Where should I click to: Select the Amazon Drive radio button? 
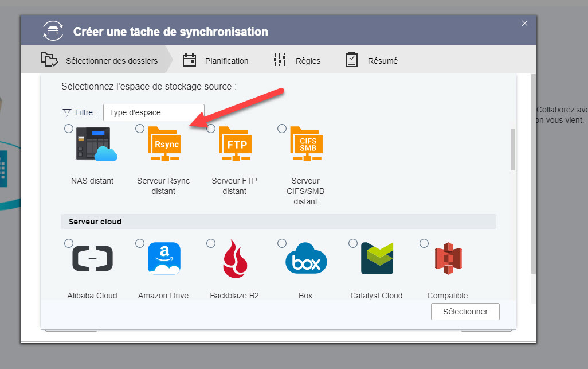[x=140, y=243]
